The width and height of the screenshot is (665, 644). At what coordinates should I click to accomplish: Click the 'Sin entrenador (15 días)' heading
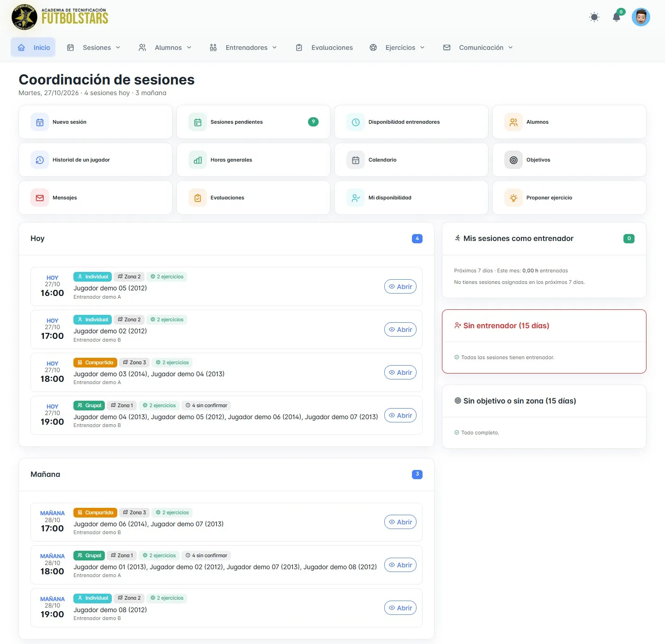coord(506,326)
